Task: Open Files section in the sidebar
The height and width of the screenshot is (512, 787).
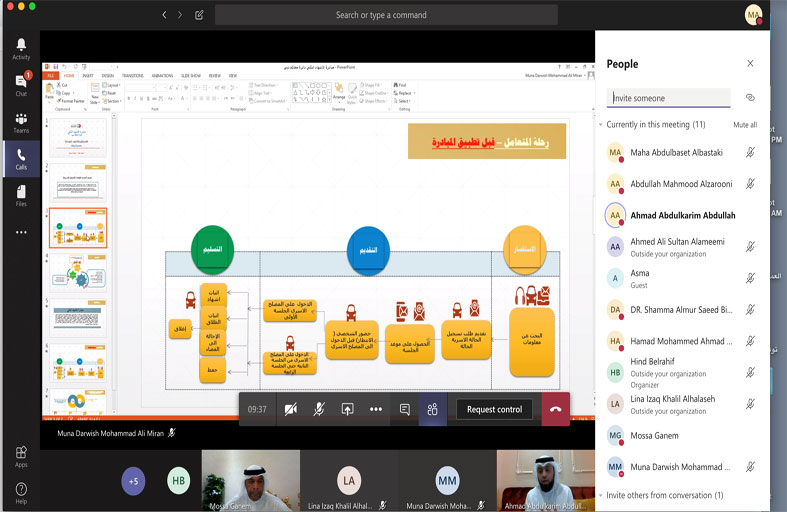Action: coord(21,195)
